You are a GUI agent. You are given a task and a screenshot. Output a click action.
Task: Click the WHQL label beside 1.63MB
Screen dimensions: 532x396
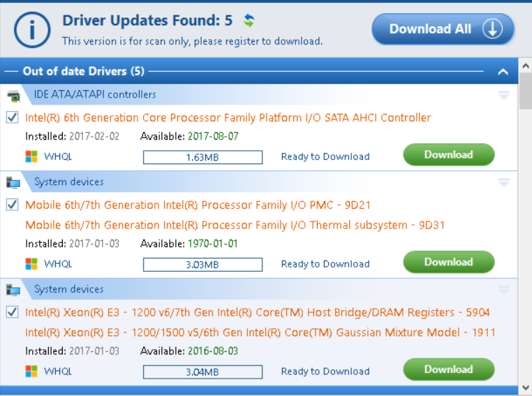[58, 156]
